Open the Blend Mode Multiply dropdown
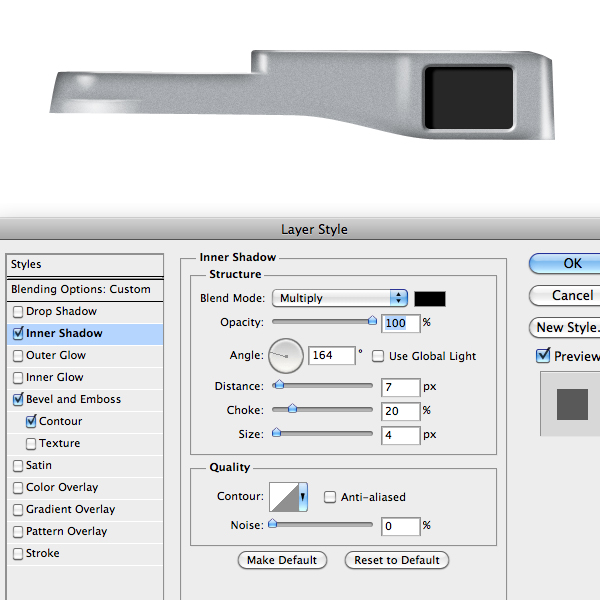 [340, 298]
